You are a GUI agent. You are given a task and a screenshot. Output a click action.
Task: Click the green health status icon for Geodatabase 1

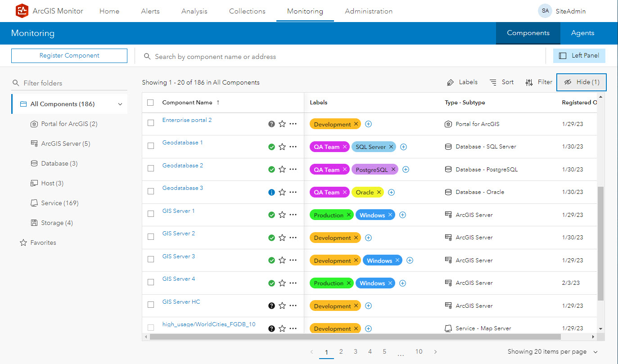point(271,146)
